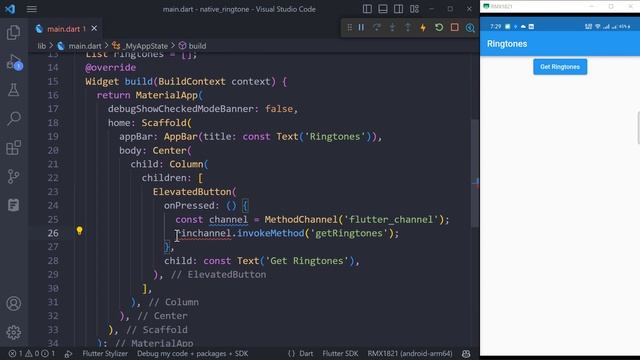Toggle the primary side bar layout icon
This screenshot has height=360, width=640.
(367, 9)
